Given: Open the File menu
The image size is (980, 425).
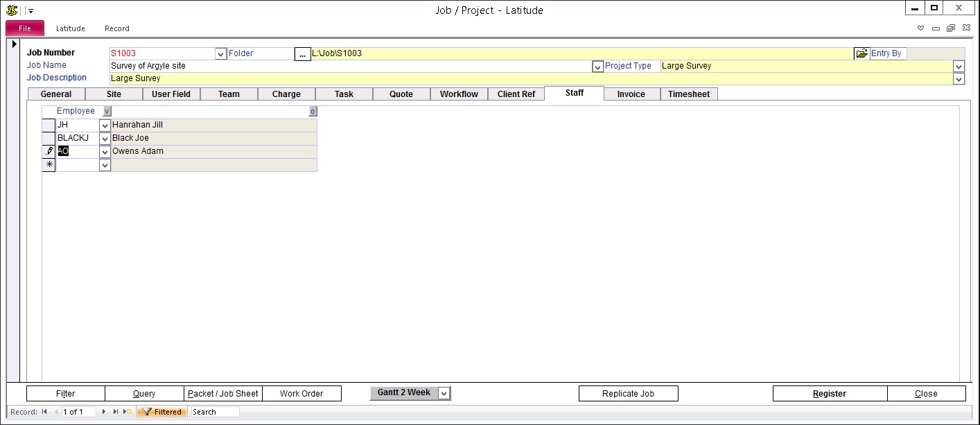Looking at the screenshot, I should pos(25,28).
